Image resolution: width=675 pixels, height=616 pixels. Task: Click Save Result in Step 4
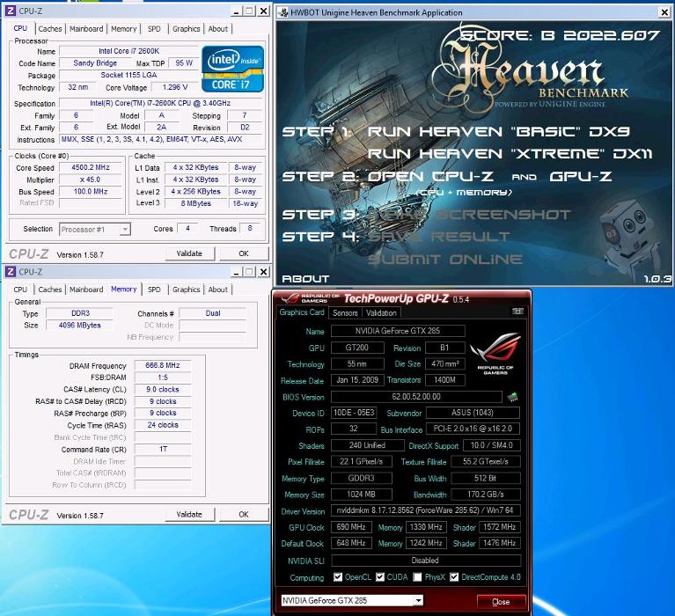click(x=438, y=237)
